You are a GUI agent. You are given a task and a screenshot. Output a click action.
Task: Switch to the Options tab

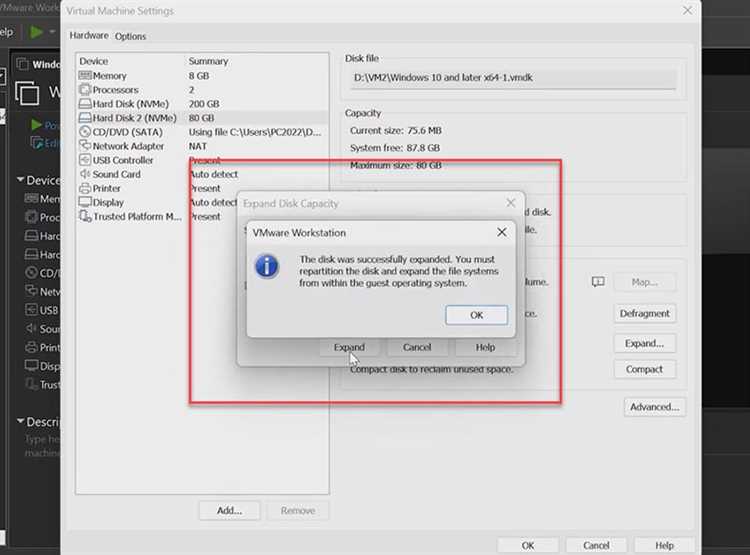130,36
